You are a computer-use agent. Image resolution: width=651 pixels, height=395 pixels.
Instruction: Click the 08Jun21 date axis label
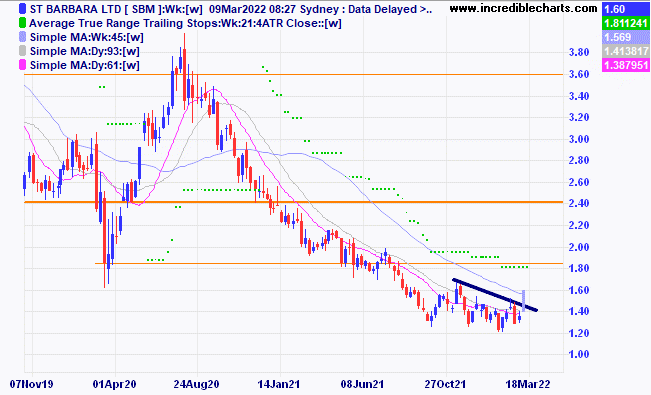362,384
